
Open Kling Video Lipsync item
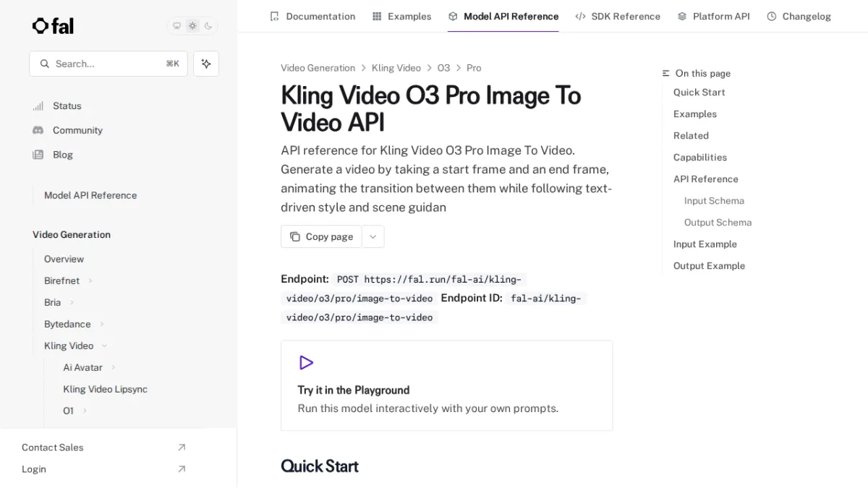tap(105, 389)
